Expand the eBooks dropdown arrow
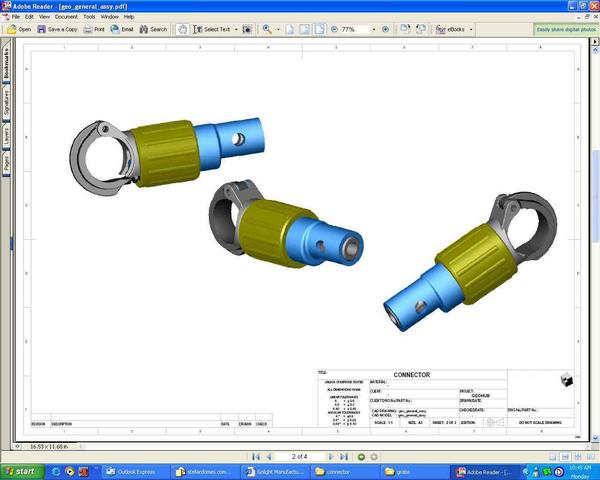Screen dimensions: 600x480 [471, 29]
